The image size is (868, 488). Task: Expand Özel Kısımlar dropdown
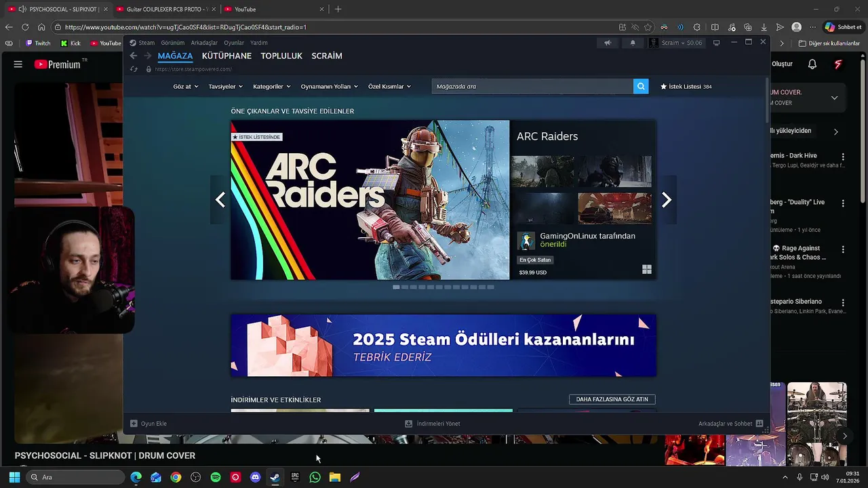click(x=389, y=87)
